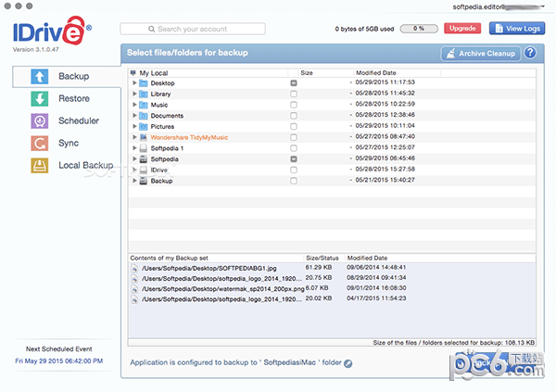This screenshot has width=556, height=392.
Task: Expand the Wondershare TidyMyMusic item
Action: [134, 137]
